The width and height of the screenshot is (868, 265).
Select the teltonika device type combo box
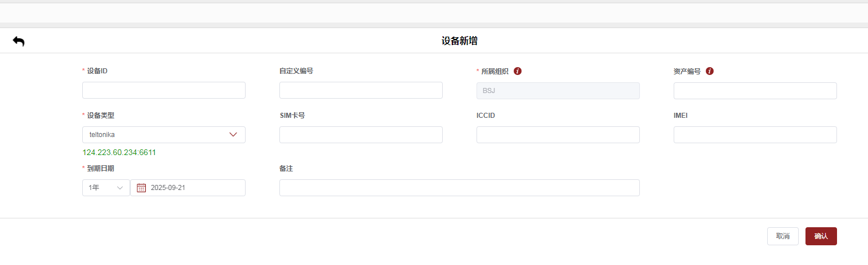tap(158, 135)
